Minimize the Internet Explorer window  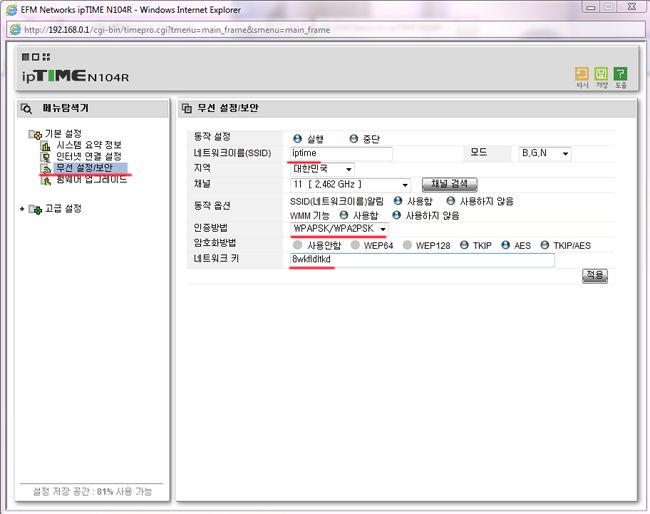(591, 7)
